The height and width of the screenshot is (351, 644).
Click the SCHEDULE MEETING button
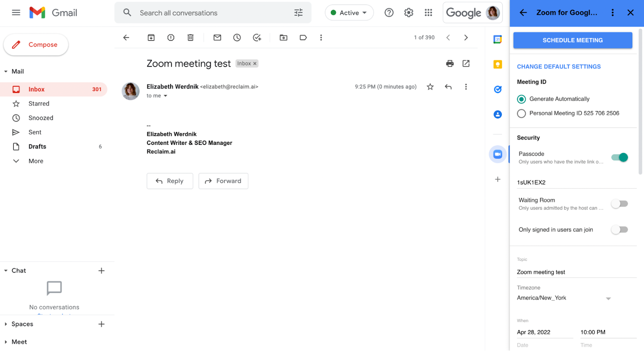click(573, 40)
